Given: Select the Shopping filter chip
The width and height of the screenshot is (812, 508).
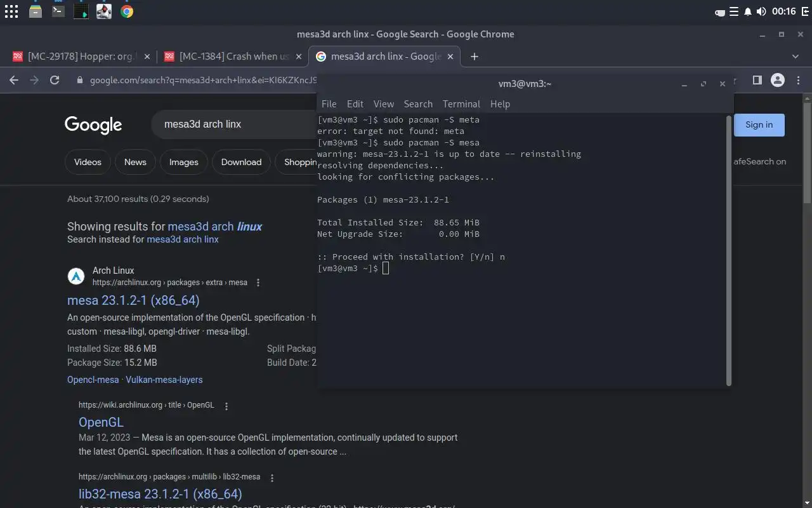Looking at the screenshot, I should click(x=296, y=162).
